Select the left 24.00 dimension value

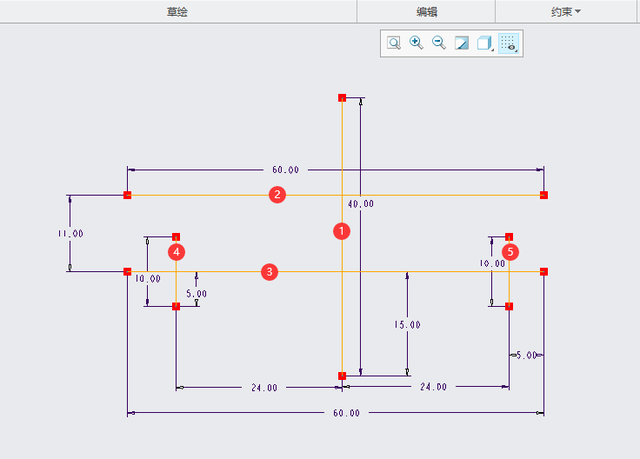264,388
